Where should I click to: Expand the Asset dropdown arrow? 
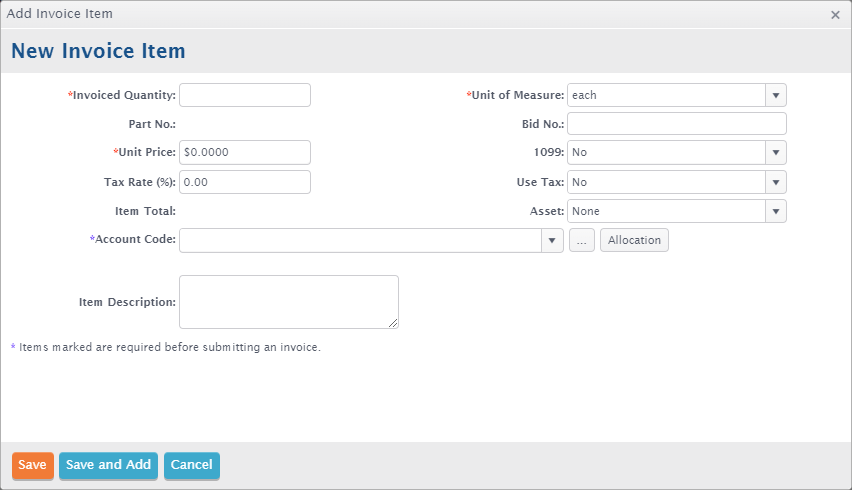776,211
